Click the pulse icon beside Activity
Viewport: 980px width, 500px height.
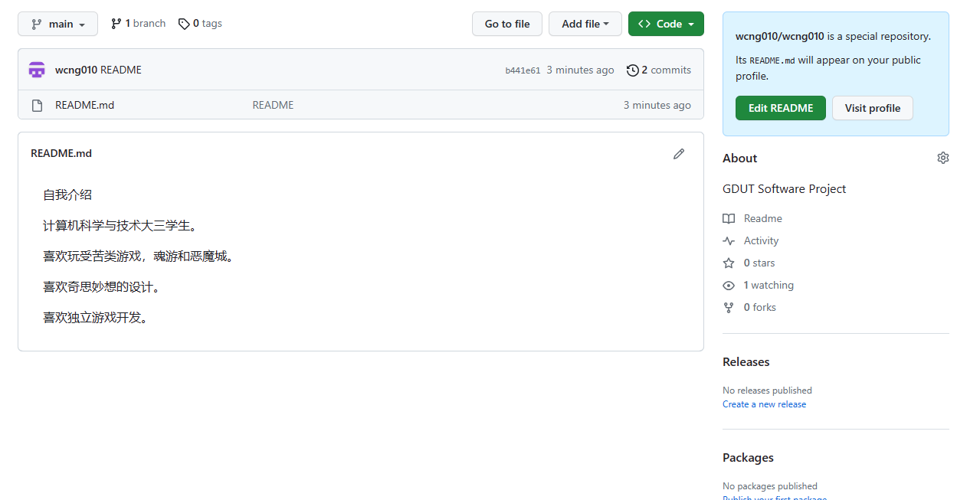coord(729,241)
